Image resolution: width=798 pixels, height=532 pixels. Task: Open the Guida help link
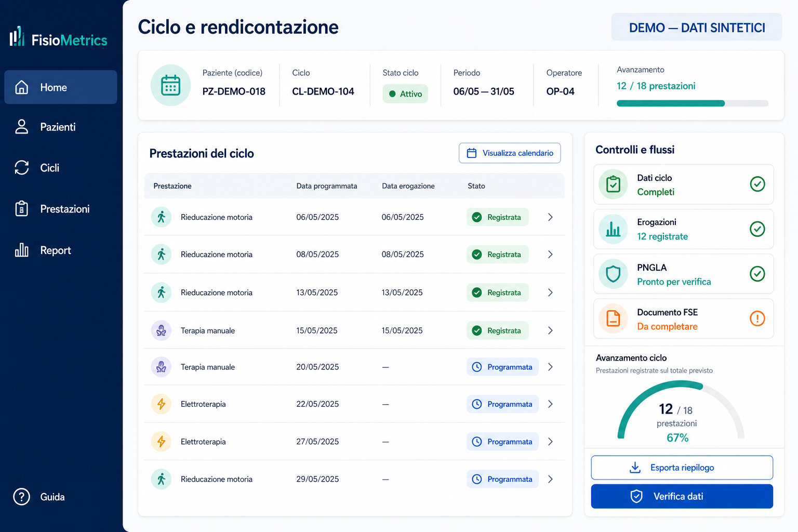coord(39,497)
